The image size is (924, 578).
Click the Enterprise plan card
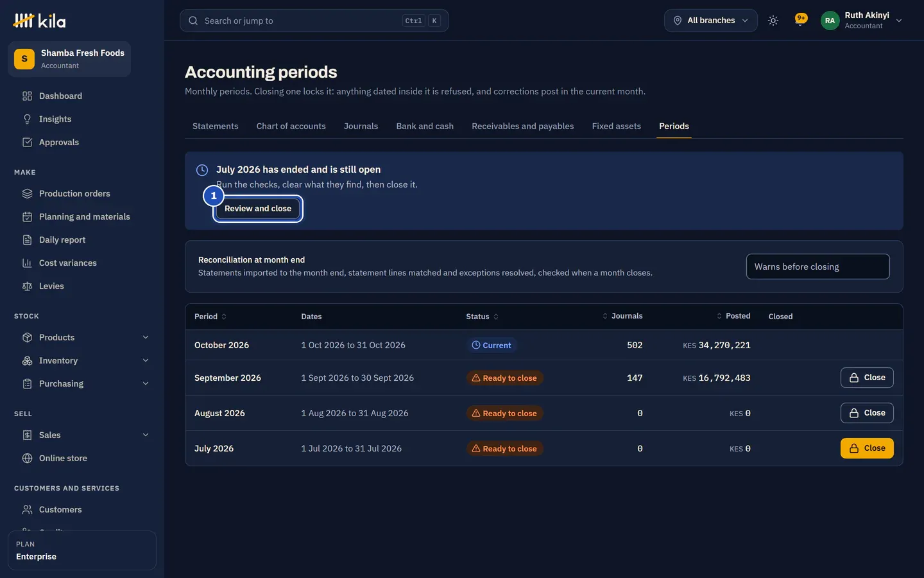(82, 550)
